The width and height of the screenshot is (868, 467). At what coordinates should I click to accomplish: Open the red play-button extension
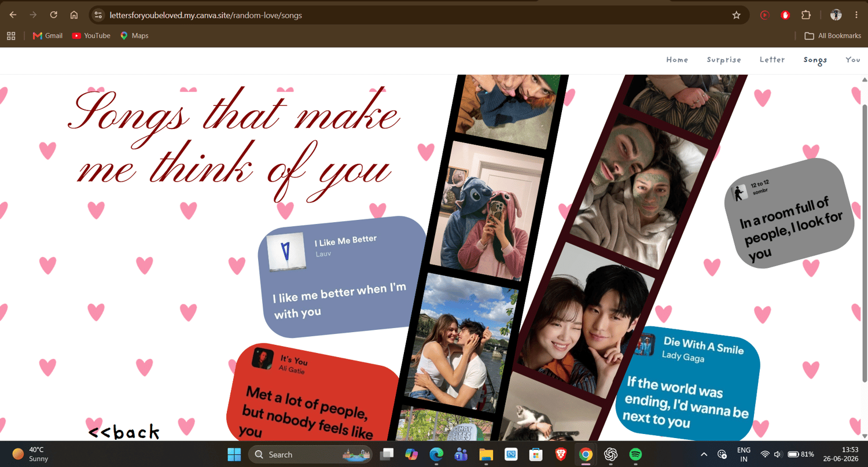(x=764, y=15)
